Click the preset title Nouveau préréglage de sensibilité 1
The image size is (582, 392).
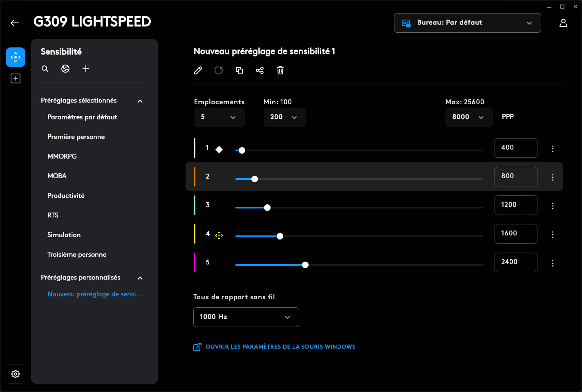click(264, 52)
